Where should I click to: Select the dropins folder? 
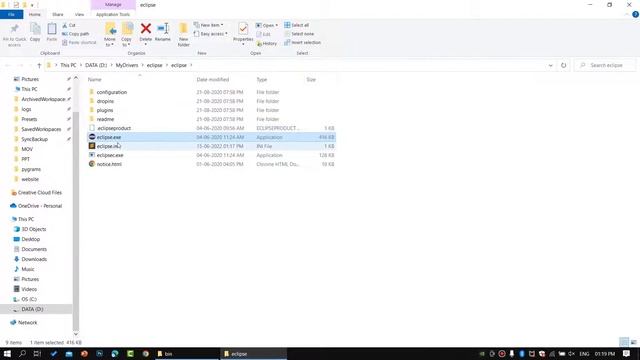click(x=211, y=101)
